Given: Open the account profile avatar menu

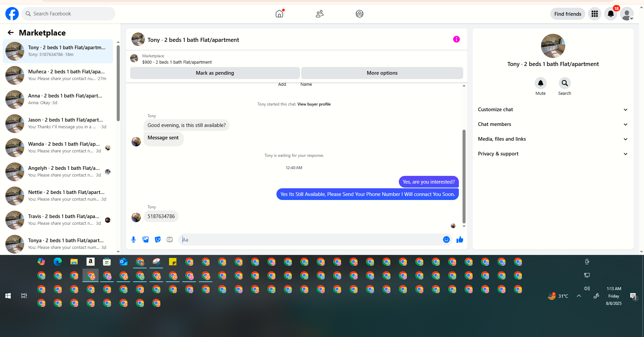Looking at the screenshot, I should [627, 14].
